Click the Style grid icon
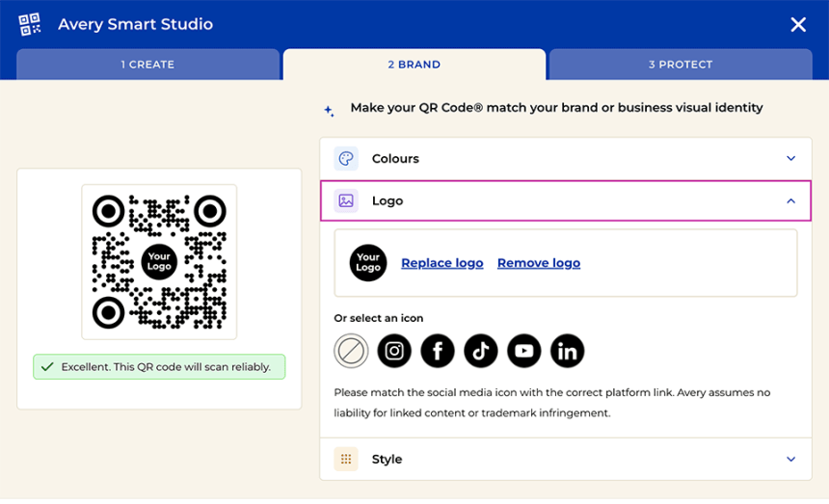 coord(346,459)
